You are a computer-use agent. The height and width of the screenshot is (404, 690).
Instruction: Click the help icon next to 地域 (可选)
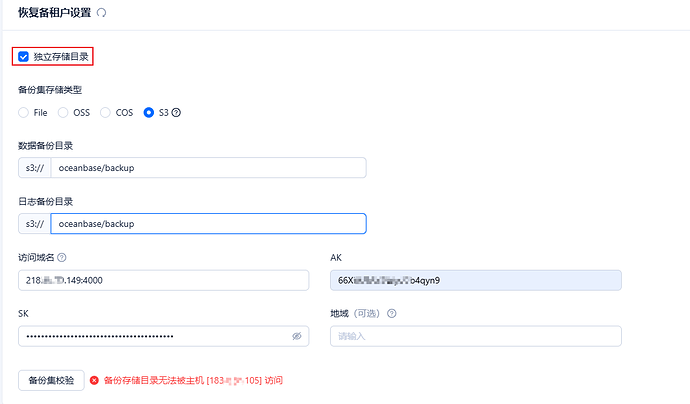pos(392,313)
